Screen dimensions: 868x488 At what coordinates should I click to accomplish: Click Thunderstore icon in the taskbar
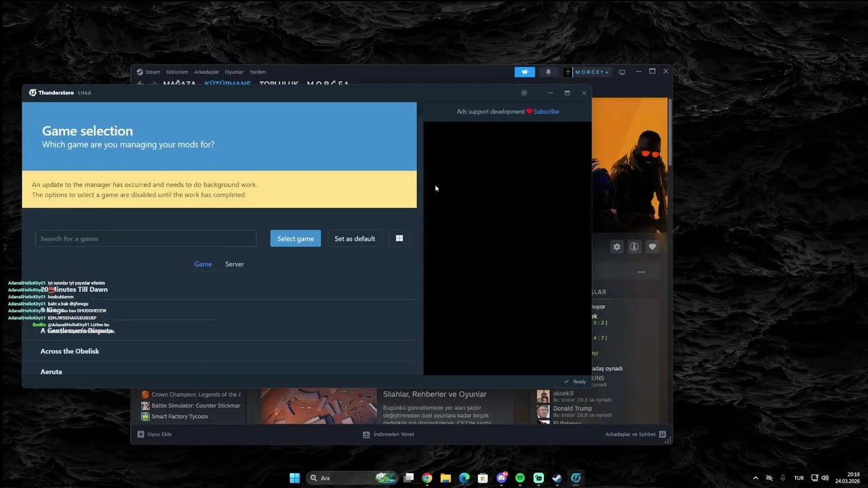[576, 478]
